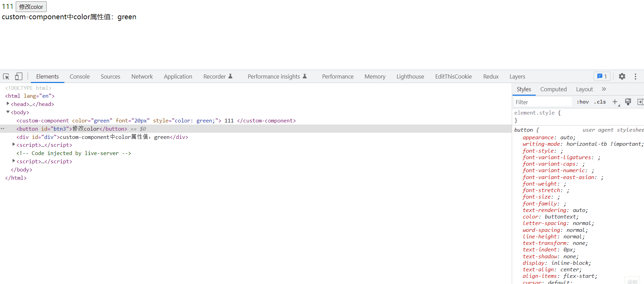This screenshot has width=644, height=284.
Task: Click the closing </body> tag line
Action: (x=21, y=169)
